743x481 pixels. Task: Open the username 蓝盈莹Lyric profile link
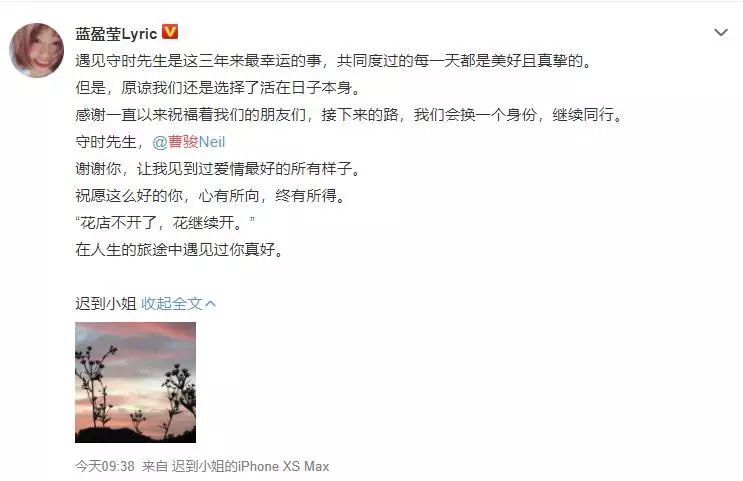pyautogui.click(x=116, y=34)
